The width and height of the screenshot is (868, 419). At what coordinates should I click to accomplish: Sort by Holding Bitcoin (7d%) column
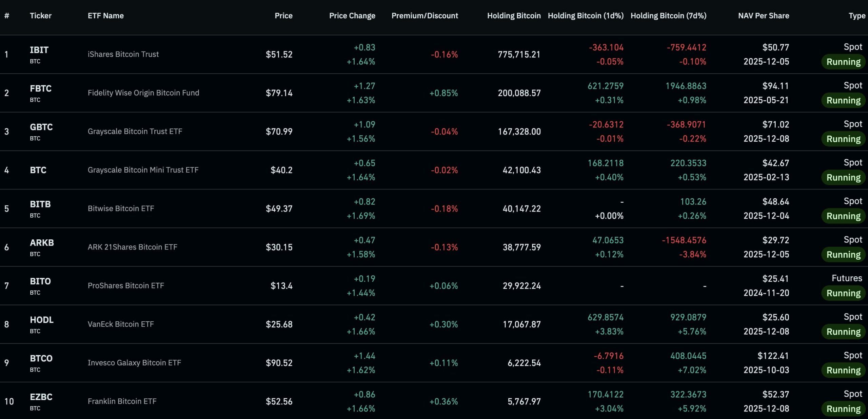tap(668, 16)
